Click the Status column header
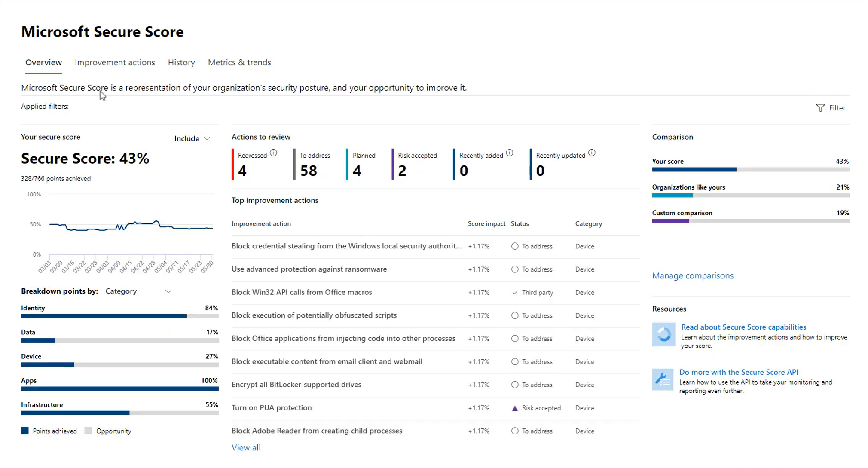 coord(520,223)
